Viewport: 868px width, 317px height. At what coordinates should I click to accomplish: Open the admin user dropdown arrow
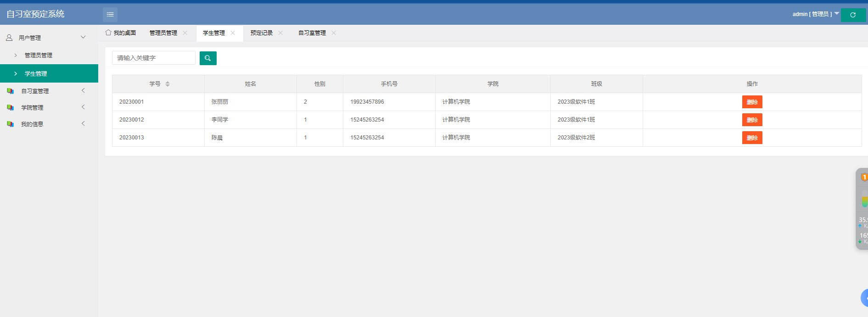coord(837,13)
